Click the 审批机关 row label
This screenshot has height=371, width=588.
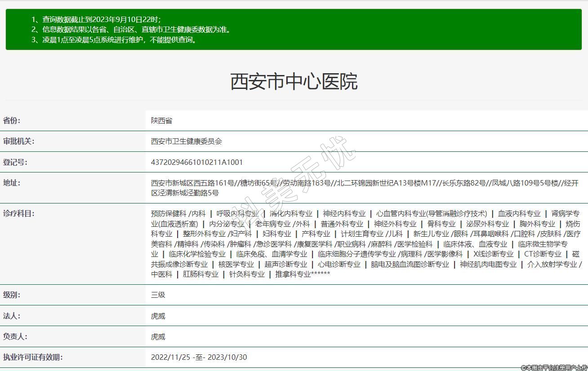19,141
